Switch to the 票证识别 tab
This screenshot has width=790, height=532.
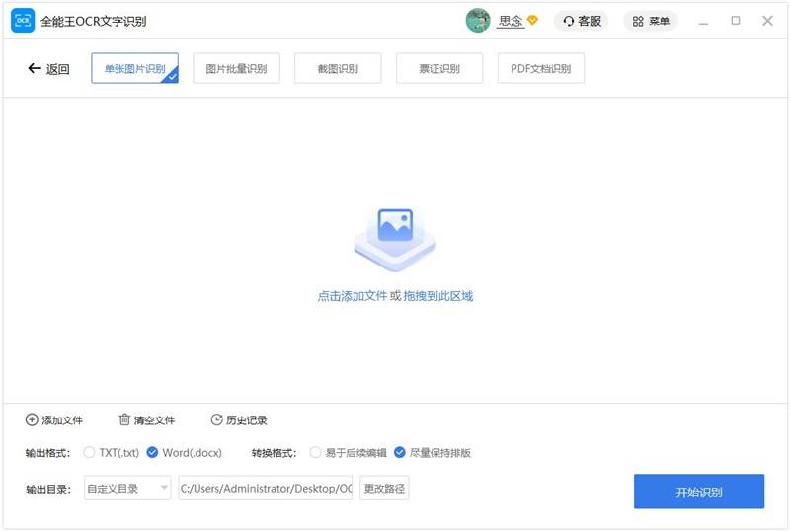(x=439, y=68)
